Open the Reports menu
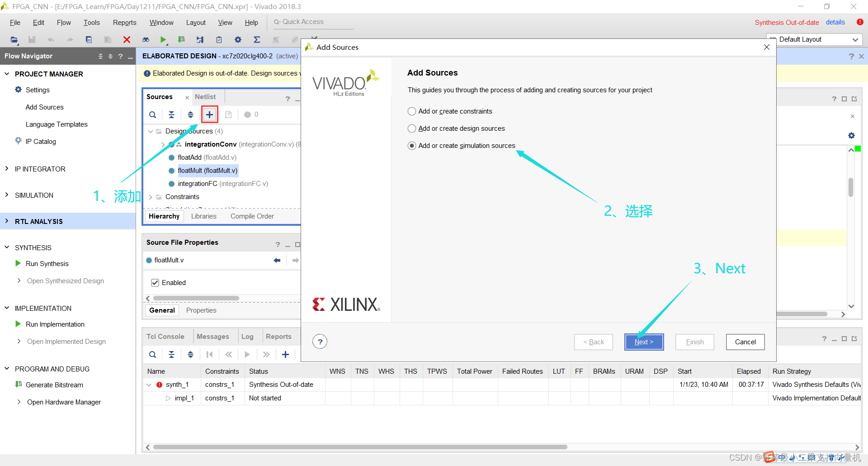Screen dimensions: 868x466 coord(124,23)
